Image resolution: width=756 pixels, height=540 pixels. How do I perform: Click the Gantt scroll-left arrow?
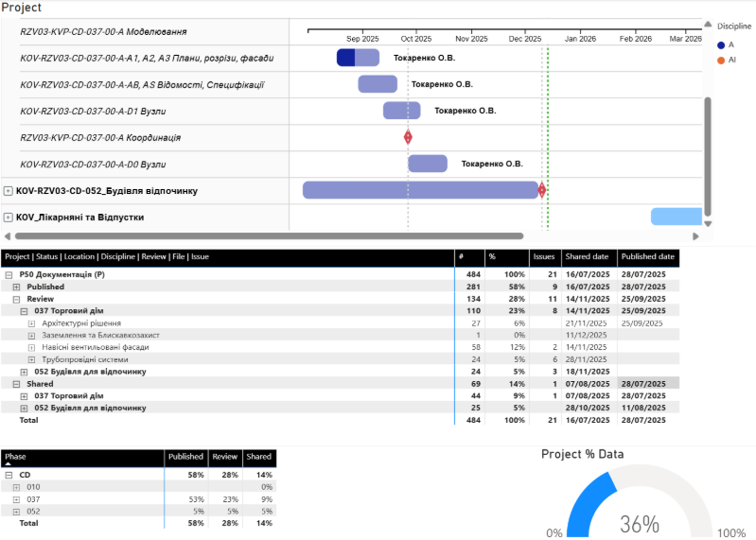(x=8, y=236)
